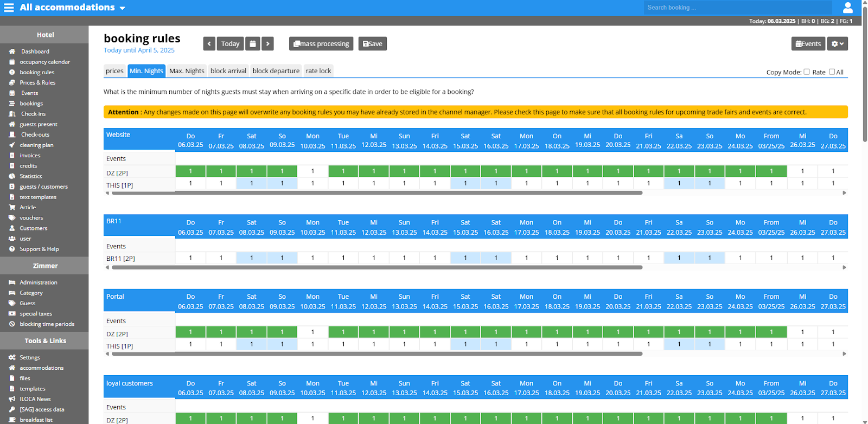Click Portal DZ [2P] cell for 10.03.25
868x424 pixels.
[x=312, y=332]
